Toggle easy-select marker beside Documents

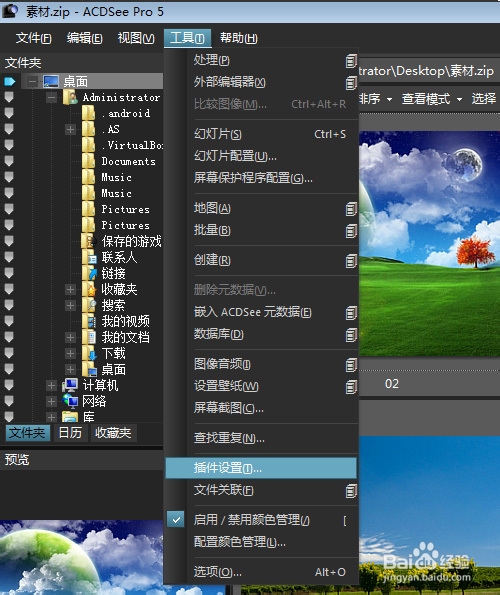[9, 161]
